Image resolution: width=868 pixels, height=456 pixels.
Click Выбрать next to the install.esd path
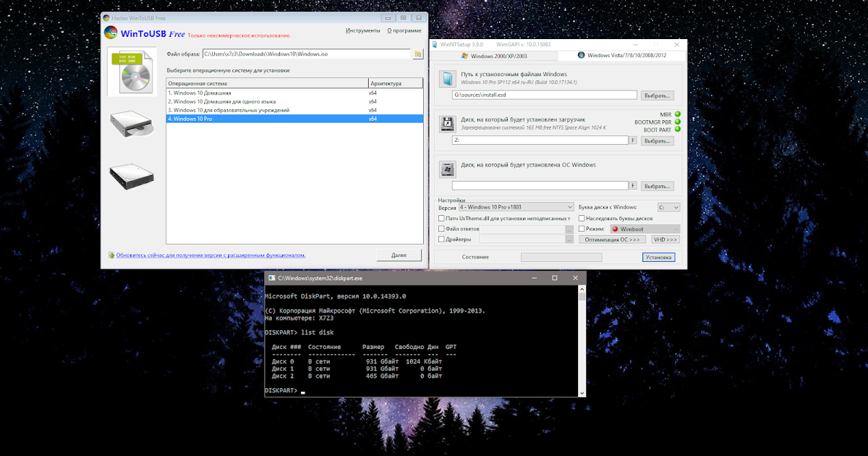coord(658,95)
